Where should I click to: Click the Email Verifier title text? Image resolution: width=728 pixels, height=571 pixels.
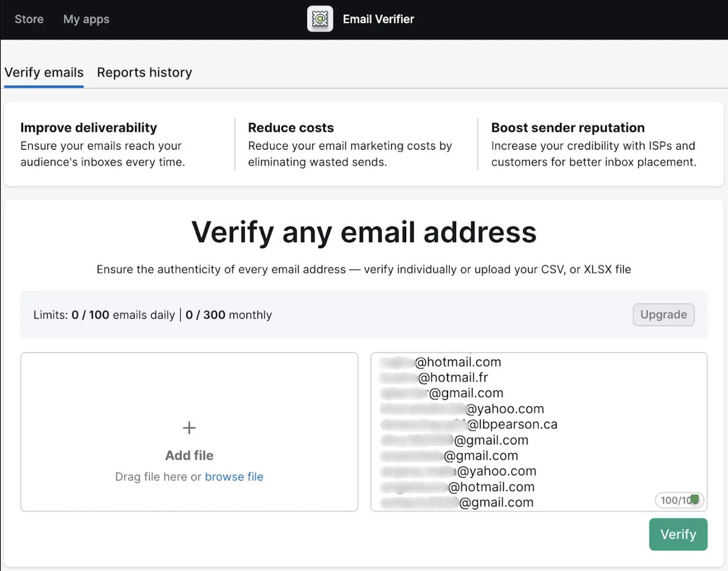click(378, 19)
